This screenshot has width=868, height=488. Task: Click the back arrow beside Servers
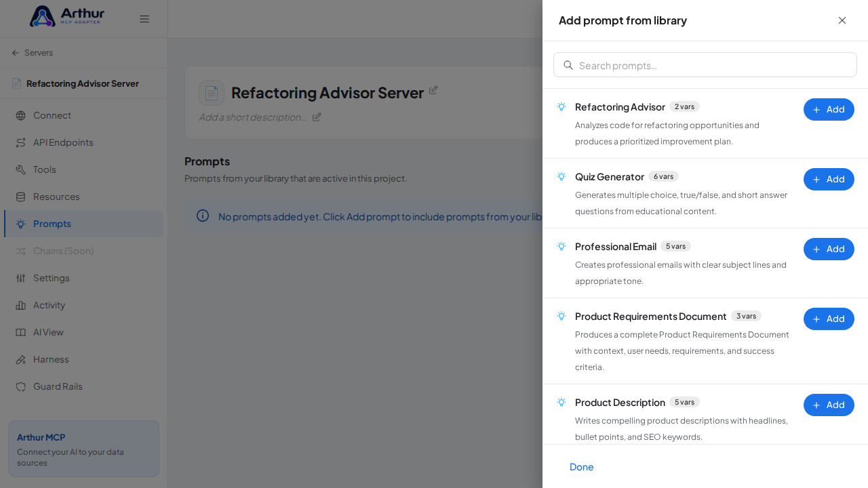(x=16, y=53)
